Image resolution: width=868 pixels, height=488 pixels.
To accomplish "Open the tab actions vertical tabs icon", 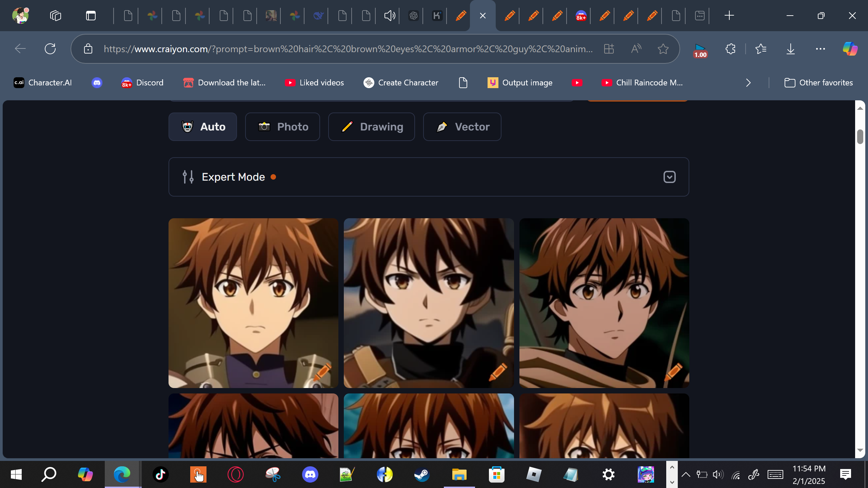I will (91, 16).
